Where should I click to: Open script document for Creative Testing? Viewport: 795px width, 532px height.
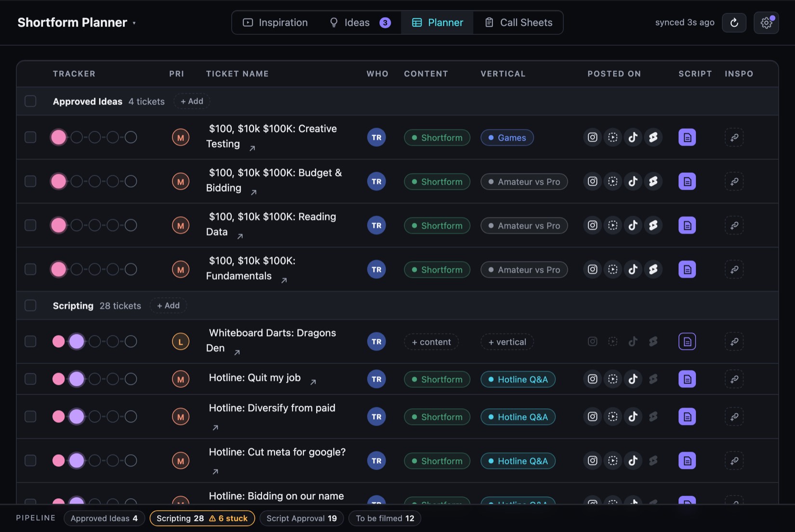point(687,137)
